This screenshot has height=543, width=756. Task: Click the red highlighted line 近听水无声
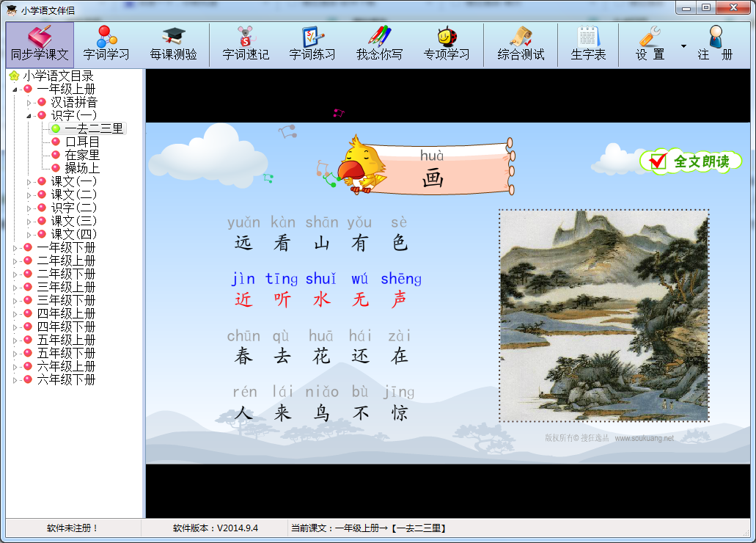(320, 299)
